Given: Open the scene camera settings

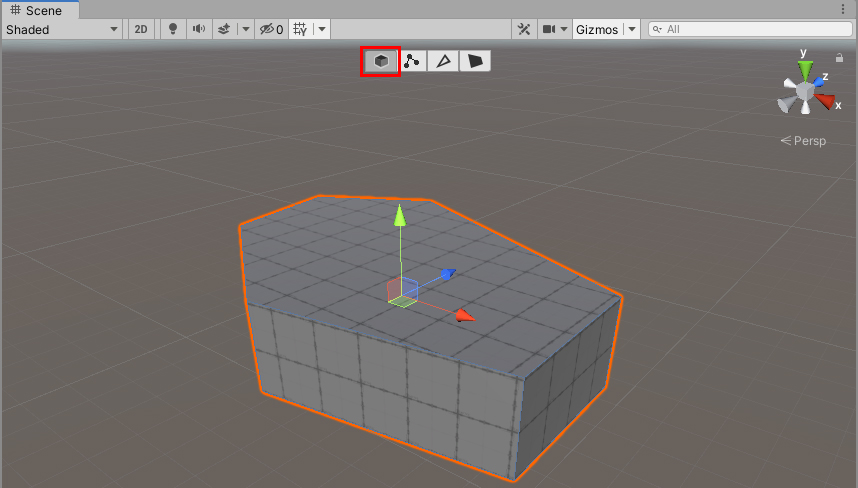Looking at the screenshot, I should 549,30.
